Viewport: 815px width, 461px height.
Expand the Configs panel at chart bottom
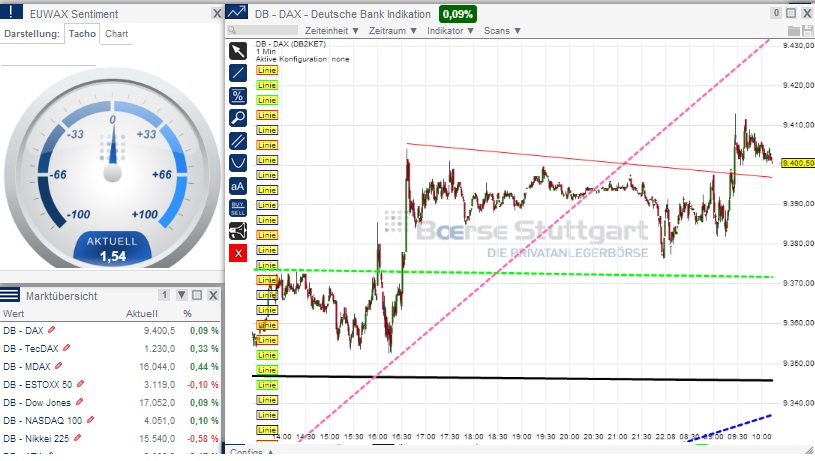tap(253, 453)
